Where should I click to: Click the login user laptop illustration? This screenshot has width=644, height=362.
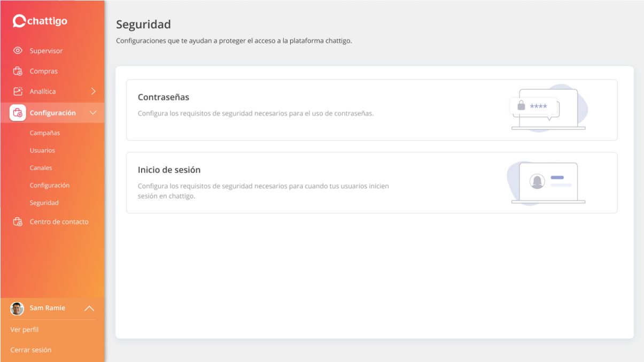[x=546, y=183]
